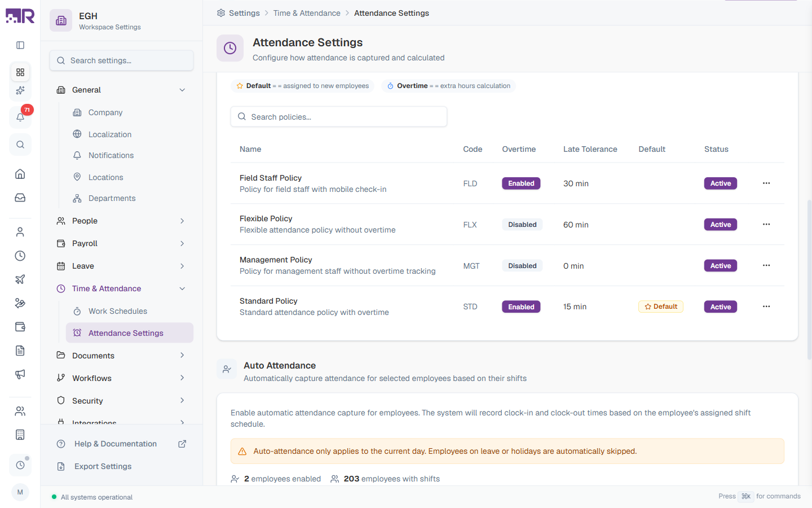
Task: Open notifications bell with 71 badge
Action: point(20,117)
